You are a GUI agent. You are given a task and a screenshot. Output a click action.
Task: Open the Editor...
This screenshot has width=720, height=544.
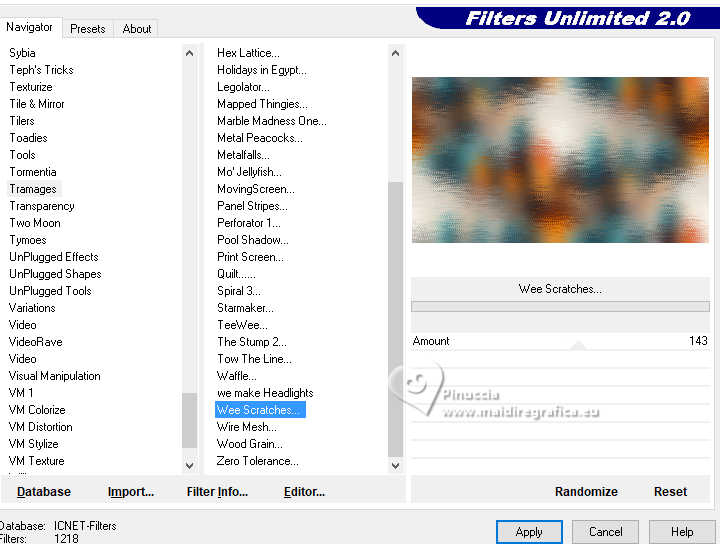[x=304, y=492]
